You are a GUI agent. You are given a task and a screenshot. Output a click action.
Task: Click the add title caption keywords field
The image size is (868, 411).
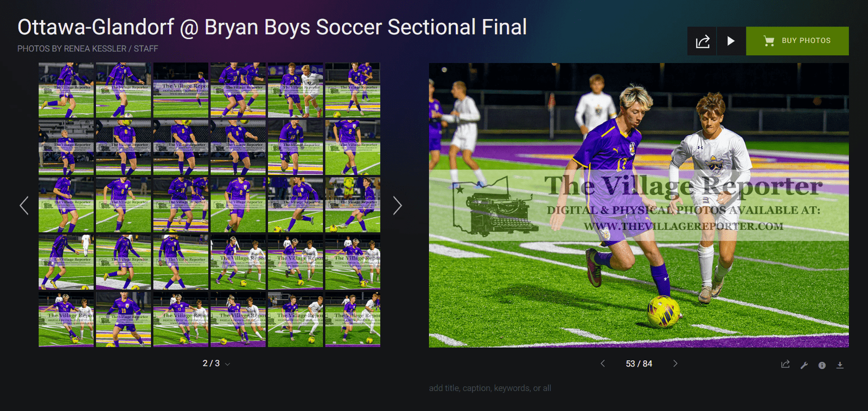[490, 388]
